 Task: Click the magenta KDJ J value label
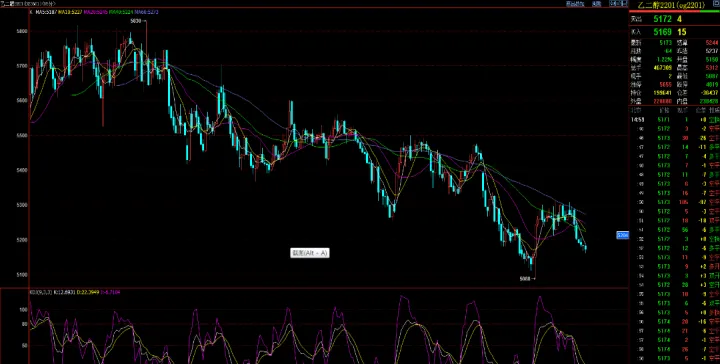click(111, 291)
